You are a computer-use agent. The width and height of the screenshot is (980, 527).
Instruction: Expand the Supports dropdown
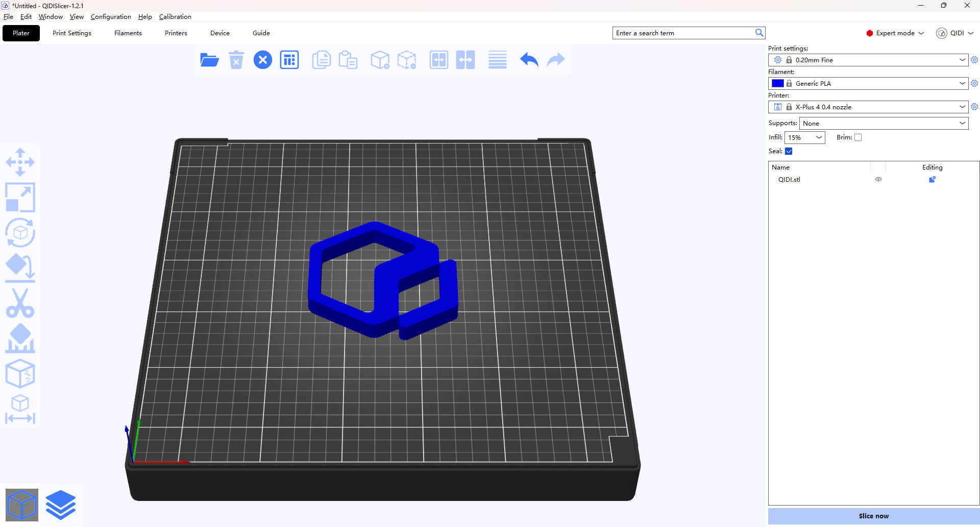click(884, 124)
